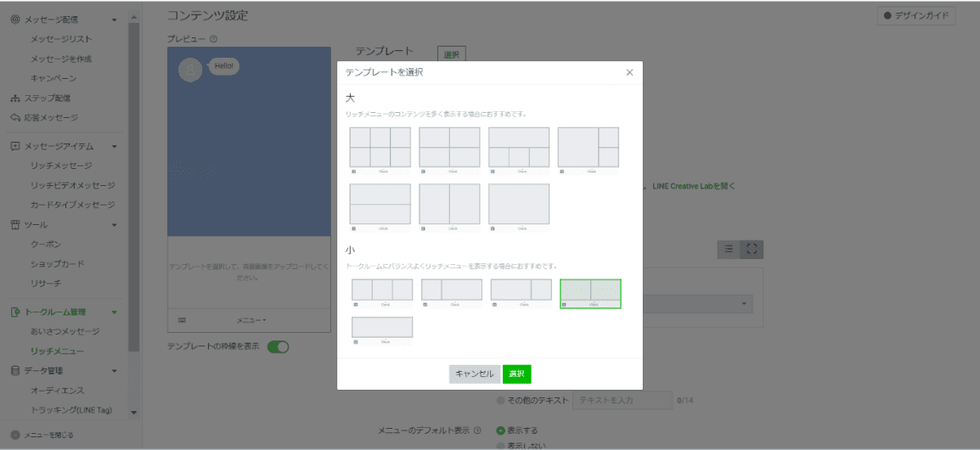The image size is (980, 450).
Task: Collapse the トークルーム管理 section arrow
Action: 115,312
